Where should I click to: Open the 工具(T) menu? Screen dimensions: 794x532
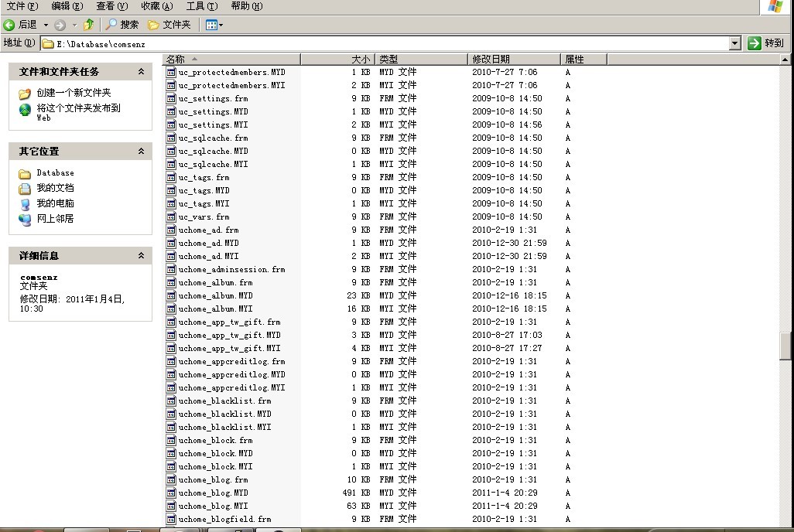click(x=202, y=6)
